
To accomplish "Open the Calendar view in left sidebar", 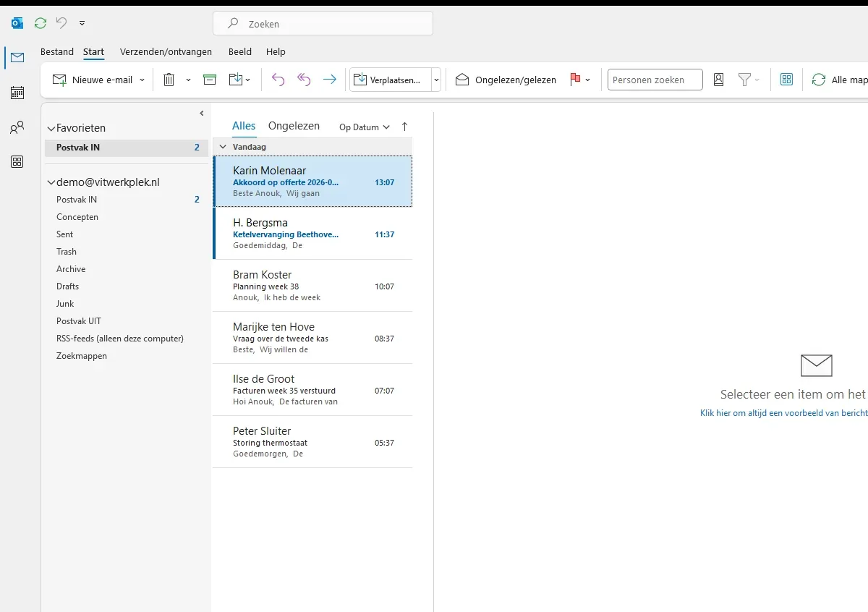I will click(17, 93).
